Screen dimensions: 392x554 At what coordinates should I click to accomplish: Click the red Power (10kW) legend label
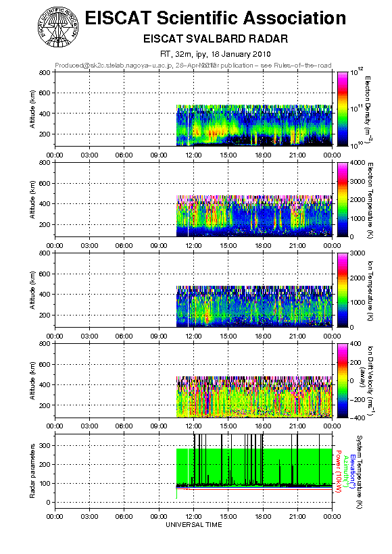click(337, 472)
